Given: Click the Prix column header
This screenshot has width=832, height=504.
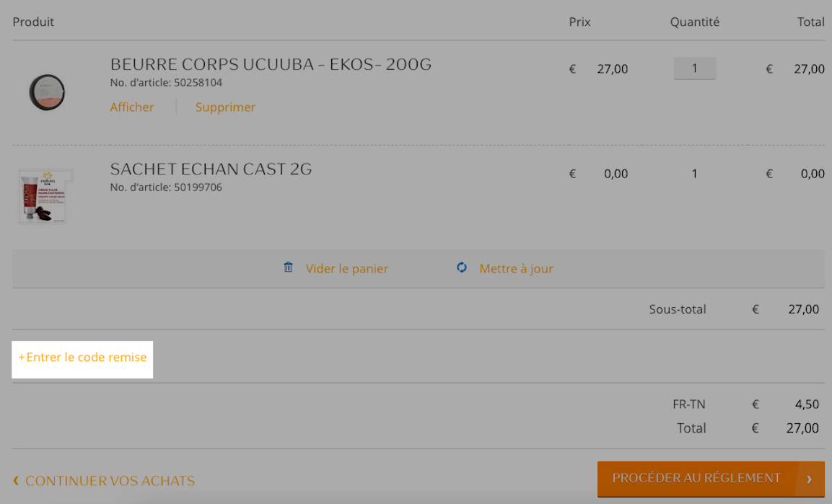Looking at the screenshot, I should [x=579, y=22].
